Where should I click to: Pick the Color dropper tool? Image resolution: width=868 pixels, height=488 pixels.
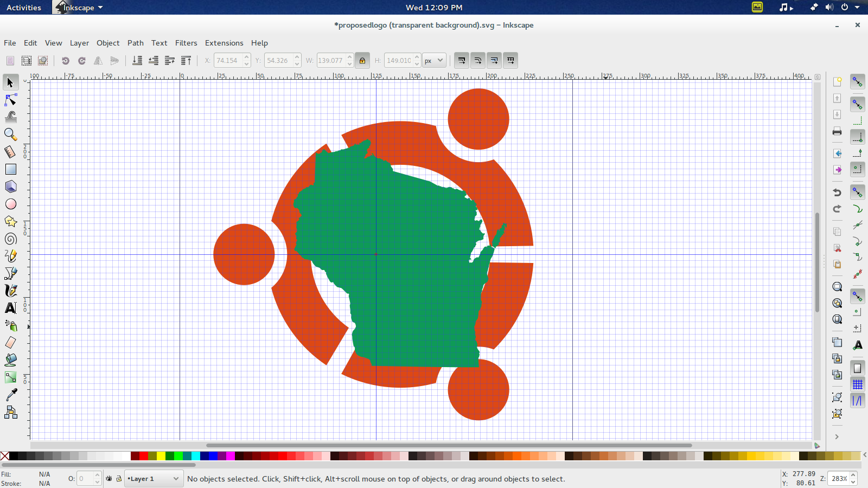tap(10, 395)
